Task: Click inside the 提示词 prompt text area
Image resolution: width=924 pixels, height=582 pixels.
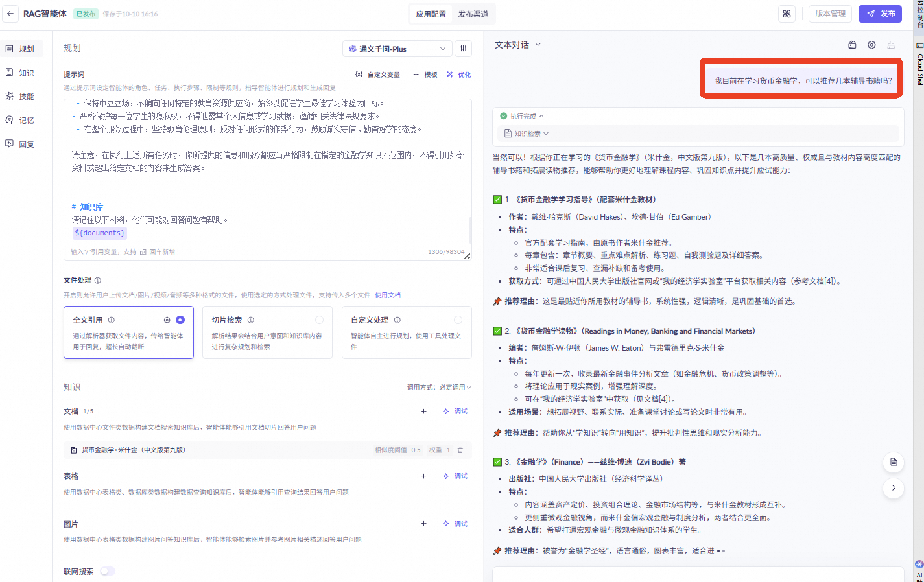Action: [x=267, y=180]
